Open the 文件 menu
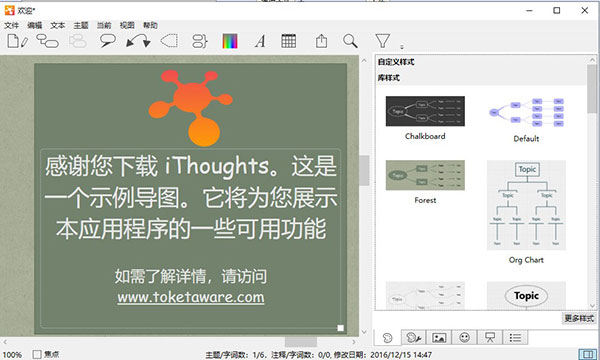This screenshot has height=360, width=600. [x=11, y=25]
